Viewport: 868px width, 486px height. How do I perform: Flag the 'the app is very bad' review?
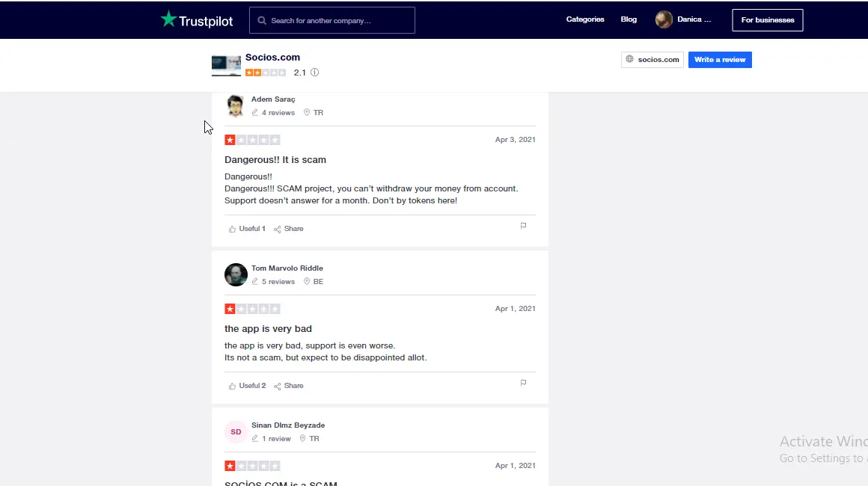click(x=523, y=383)
